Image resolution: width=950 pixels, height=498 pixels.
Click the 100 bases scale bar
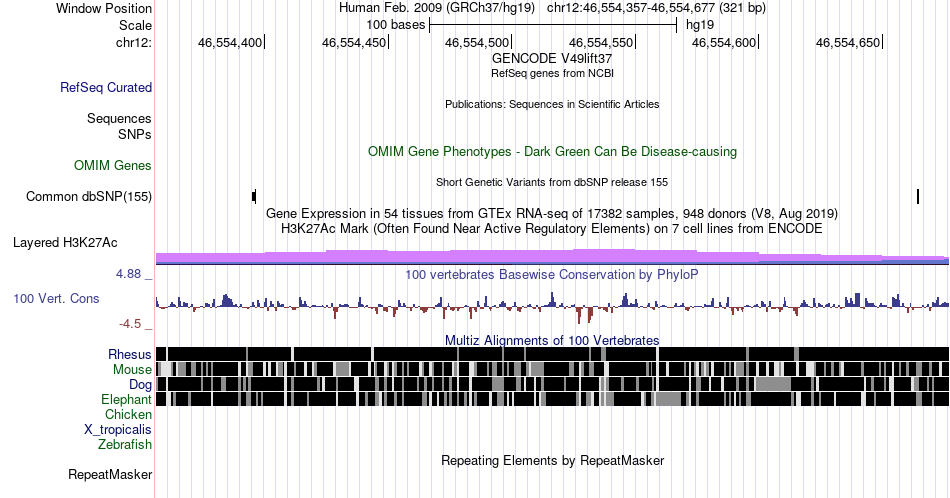tap(553, 25)
